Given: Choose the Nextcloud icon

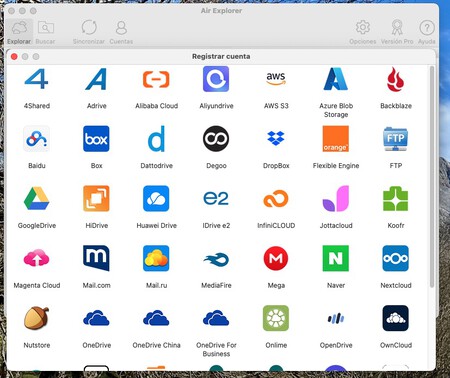Looking at the screenshot, I should coord(396,258).
